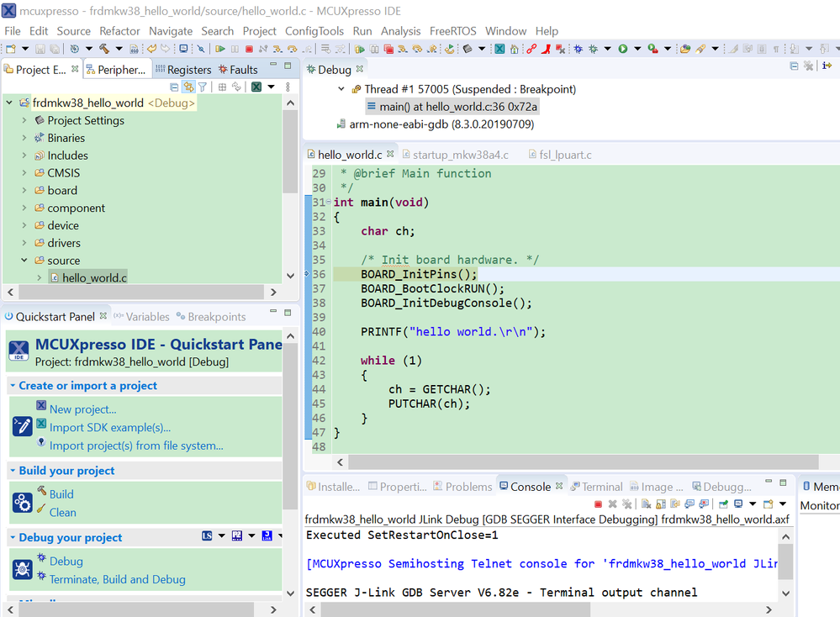Collapse Thread #1 in the Debug view
This screenshot has width=840, height=617.
(341, 89)
